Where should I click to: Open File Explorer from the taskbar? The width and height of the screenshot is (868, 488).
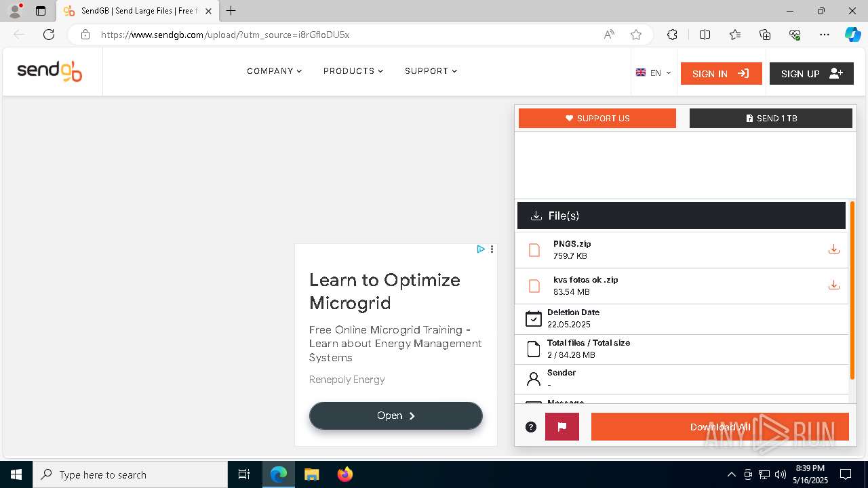point(311,474)
